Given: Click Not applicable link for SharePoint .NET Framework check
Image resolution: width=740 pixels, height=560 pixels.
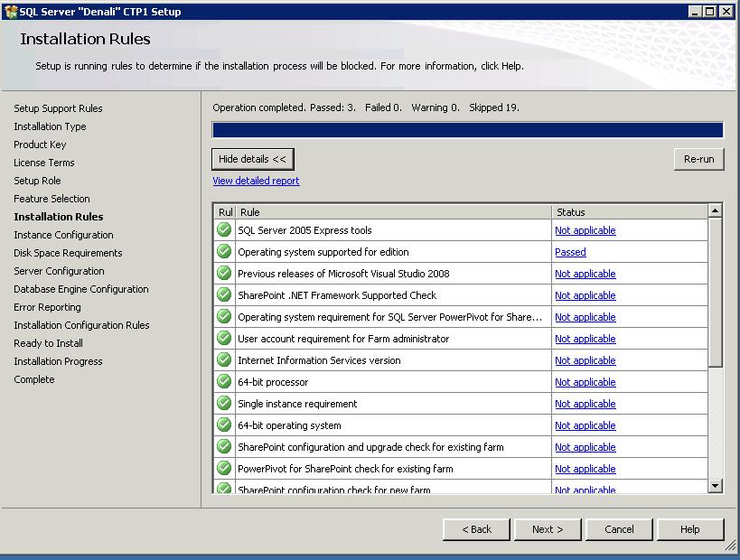Looking at the screenshot, I should coord(585,295).
